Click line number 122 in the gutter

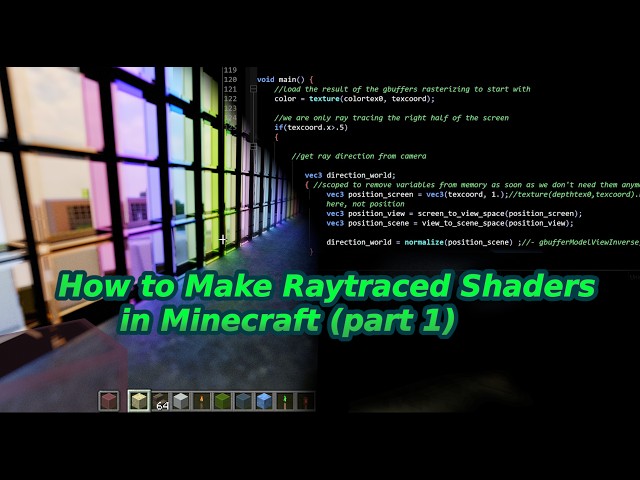[x=230, y=99]
